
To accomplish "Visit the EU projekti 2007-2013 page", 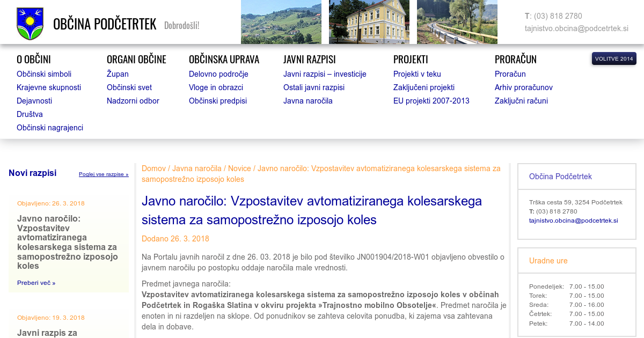I will coord(431,101).
